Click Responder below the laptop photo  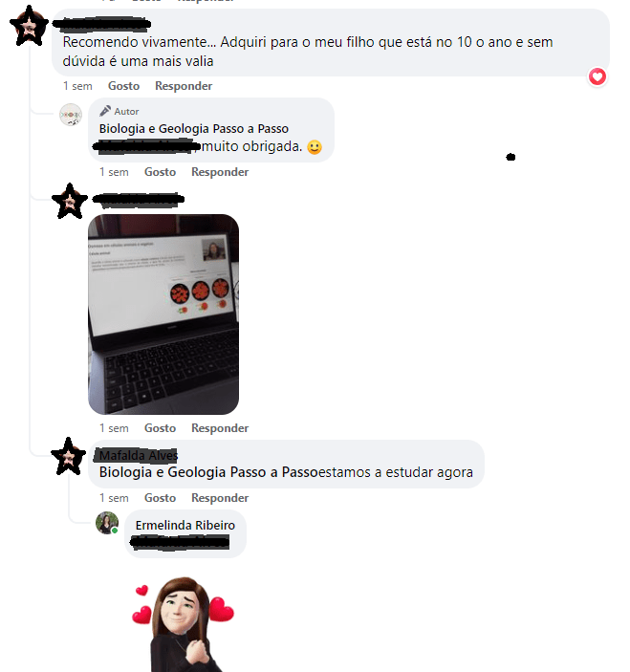[x=220, y=428]
